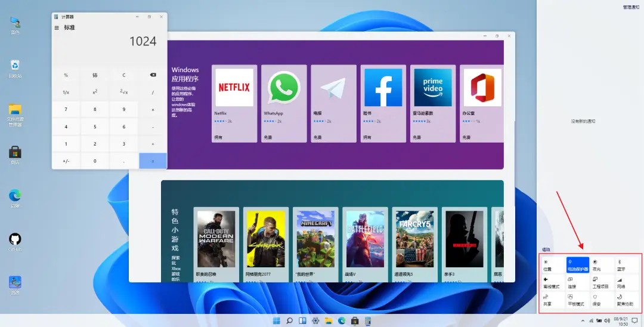
Task: Toggle the Battery saver (电池保护器) quick action
Action: click(577, 265)
